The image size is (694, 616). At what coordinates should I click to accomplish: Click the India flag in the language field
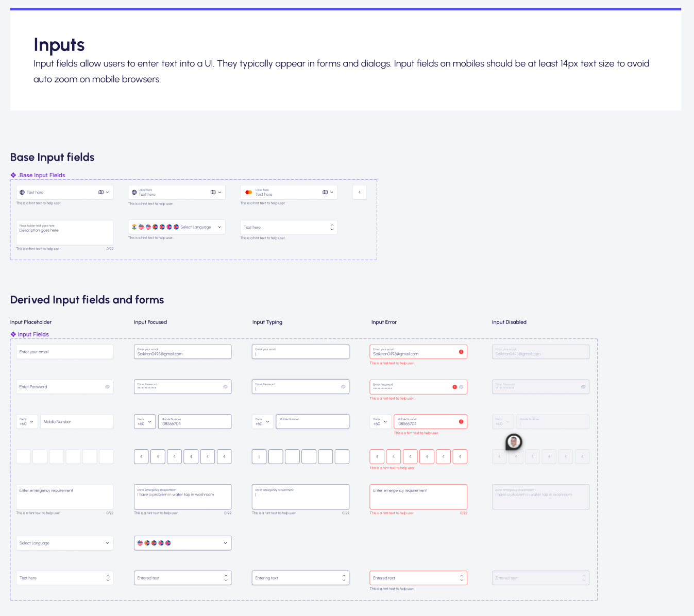click(134, 227)
